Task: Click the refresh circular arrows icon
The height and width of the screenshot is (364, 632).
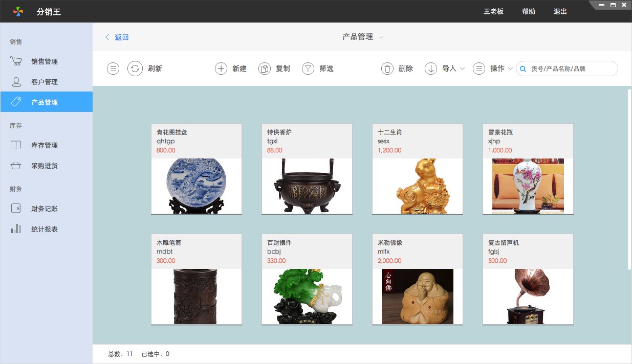Action: point(135,69)
